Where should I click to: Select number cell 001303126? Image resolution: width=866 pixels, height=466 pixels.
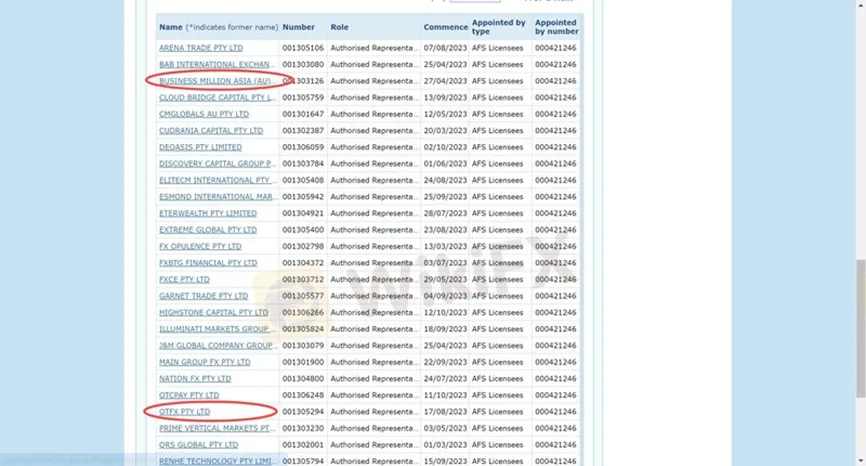point(303,81)
